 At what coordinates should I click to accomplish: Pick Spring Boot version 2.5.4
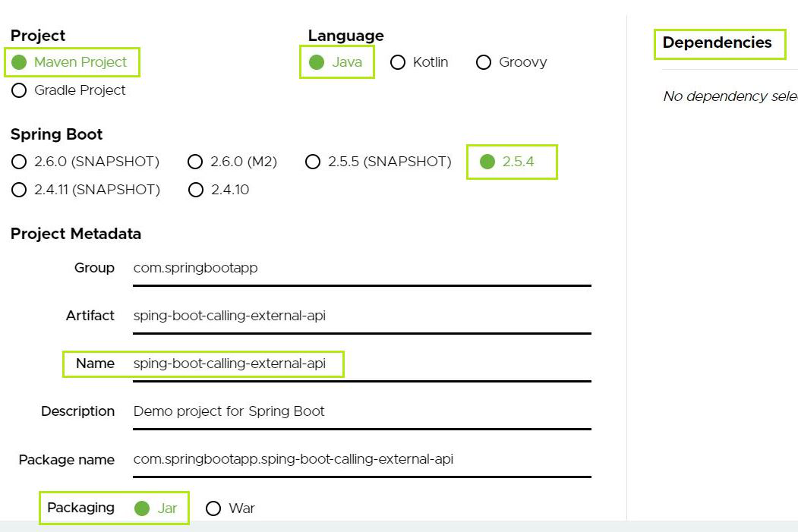(487, 162)
